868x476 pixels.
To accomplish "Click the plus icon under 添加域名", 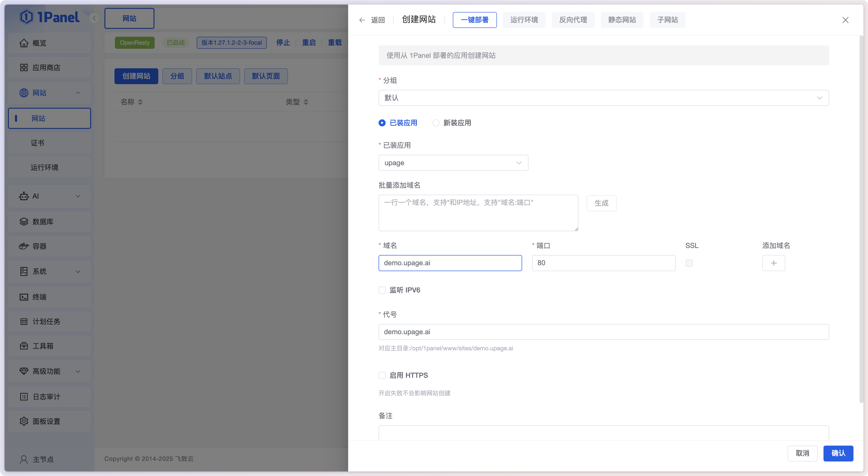I will coord(774,263).
